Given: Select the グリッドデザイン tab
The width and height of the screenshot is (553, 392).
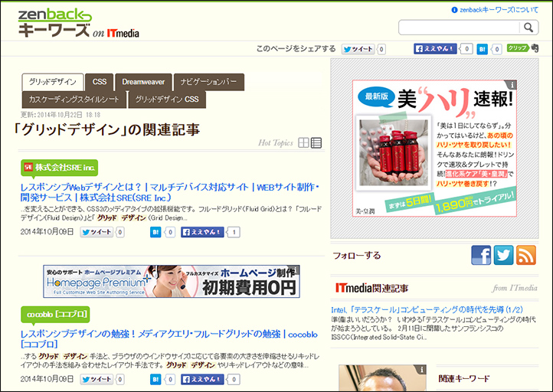Looking at the screenshot, I should click(x=53, y=82).
